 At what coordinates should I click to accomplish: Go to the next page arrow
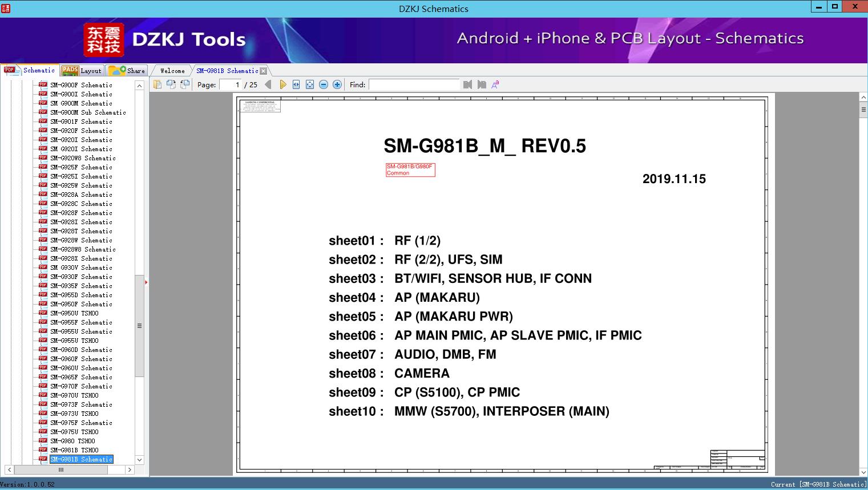(x=282, y=84)
